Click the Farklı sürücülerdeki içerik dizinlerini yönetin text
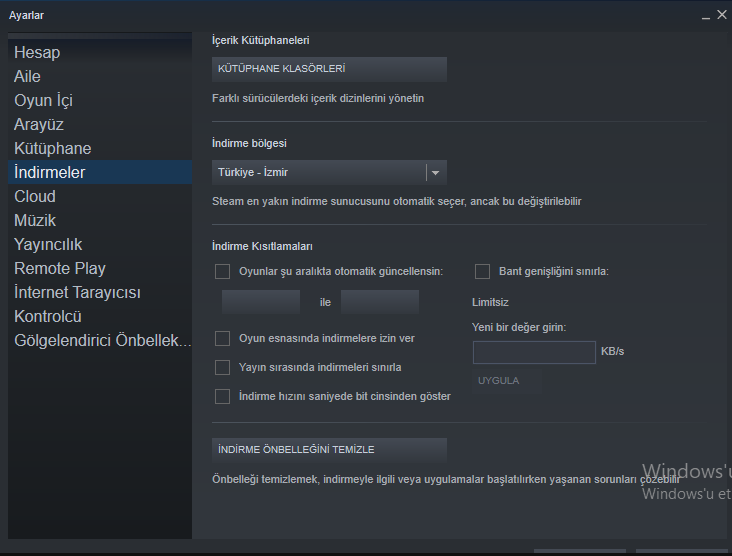The height and width of the screenshot is (556, 732). [x=318, y=99]
